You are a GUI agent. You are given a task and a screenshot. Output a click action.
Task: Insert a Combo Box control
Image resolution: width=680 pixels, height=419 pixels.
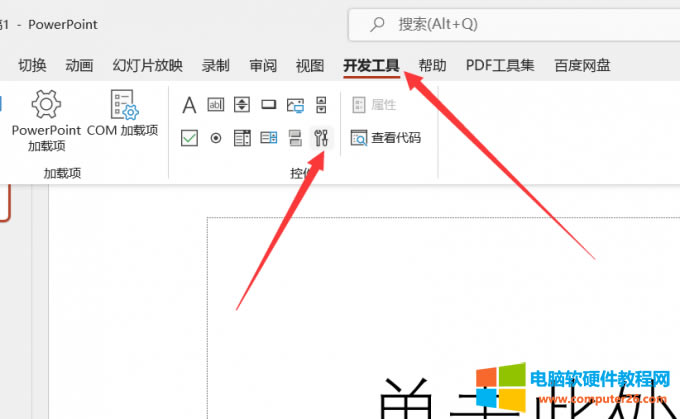coord(268,138)
